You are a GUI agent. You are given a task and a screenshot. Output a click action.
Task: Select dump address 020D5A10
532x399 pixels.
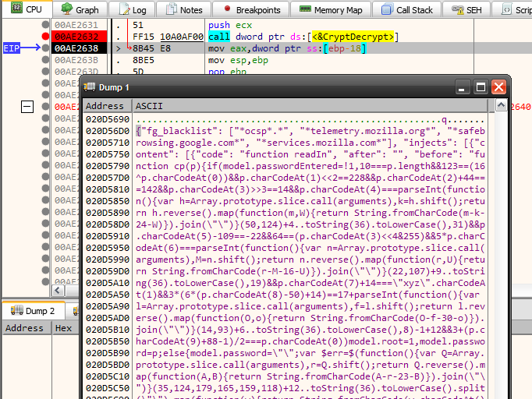pos(108,283)
